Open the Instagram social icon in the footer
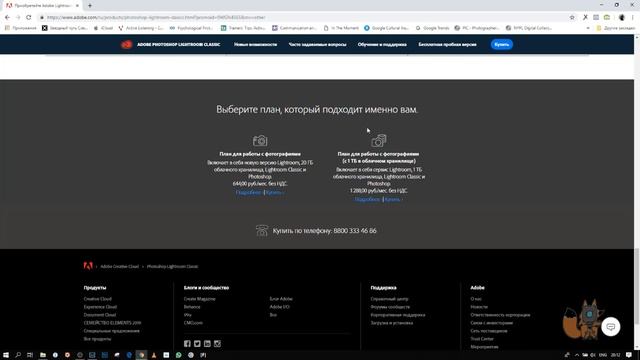This screenshot has width=640, height=360. (218, 344)
